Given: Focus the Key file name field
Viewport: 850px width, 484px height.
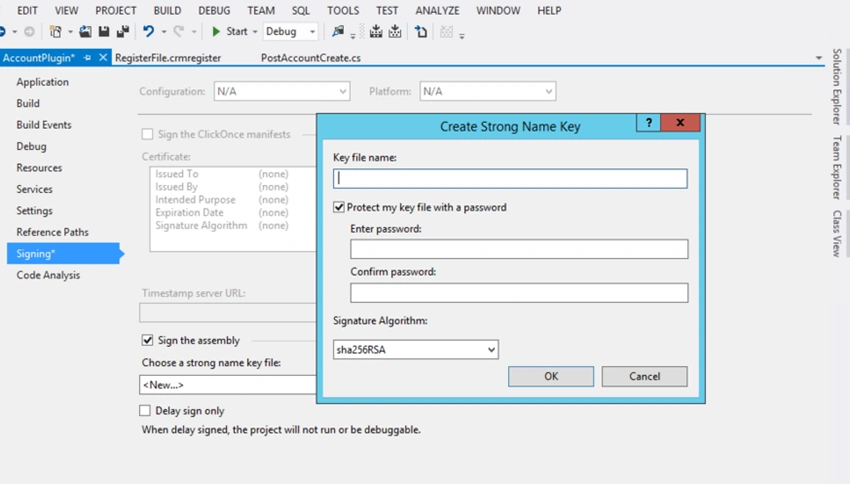Looking at the screenshot, I should point(510,178).
